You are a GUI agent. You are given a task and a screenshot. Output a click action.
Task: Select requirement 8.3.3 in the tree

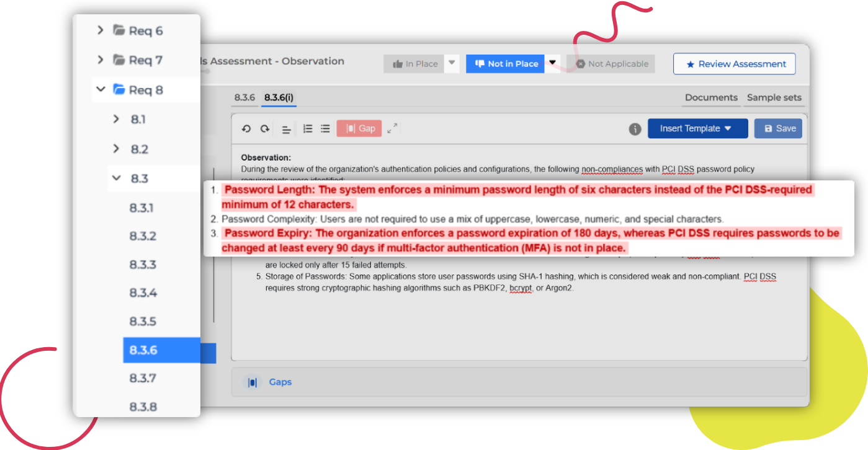point(143,265)
